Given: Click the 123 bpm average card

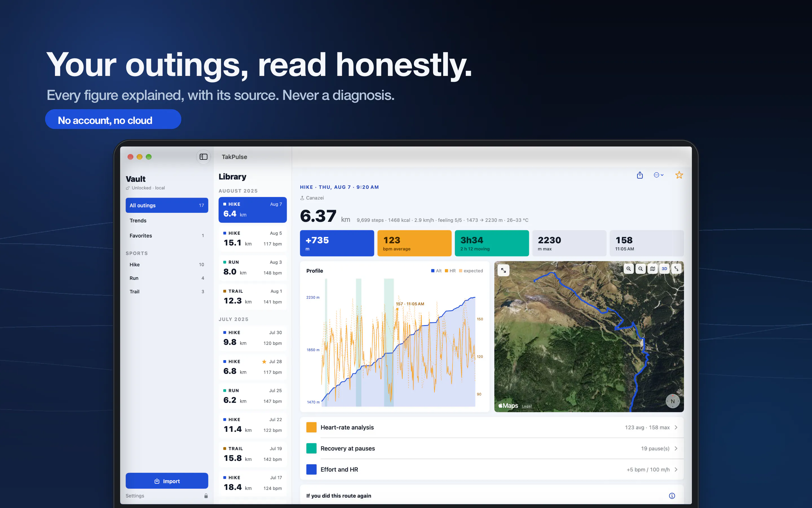Looking at the screenshot, I should tap(414, 243).
